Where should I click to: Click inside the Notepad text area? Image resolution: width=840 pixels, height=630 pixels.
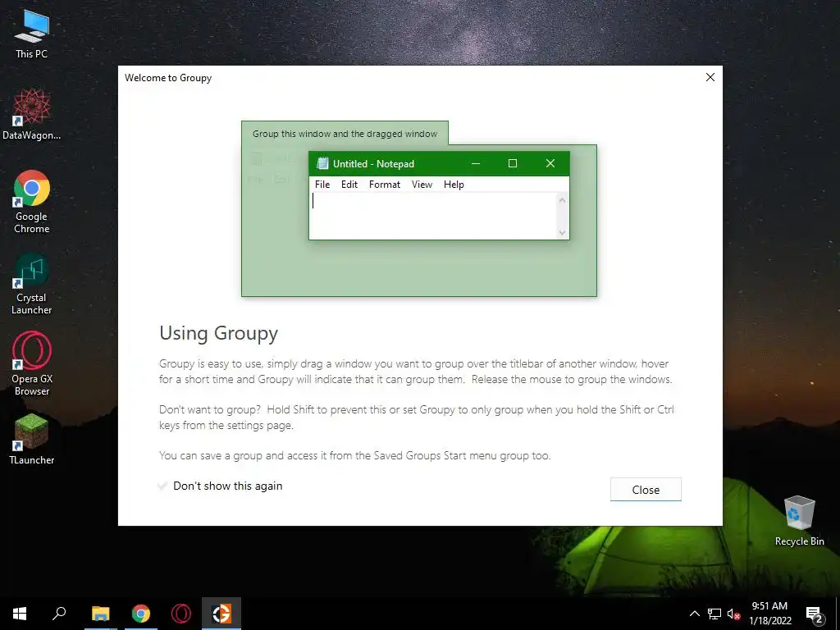tap(433, 216)
